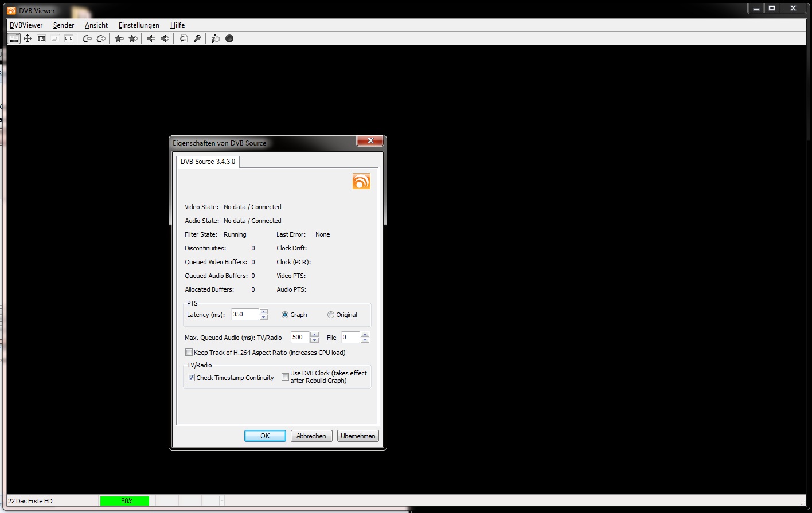
Task: Toggle the control bar display icon
Action: pos(14,38)
